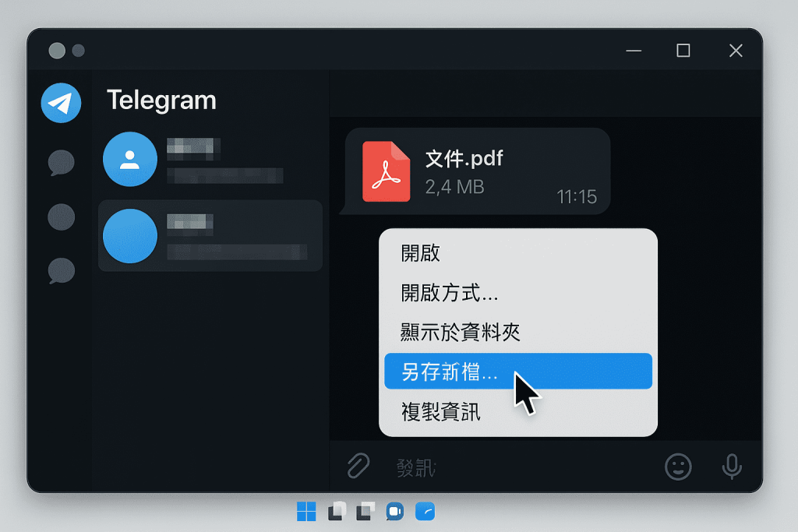The height and width of the screenshot is (532, 798).
Task: Click the paperclip attach file icon
Action: pos(357,466)
